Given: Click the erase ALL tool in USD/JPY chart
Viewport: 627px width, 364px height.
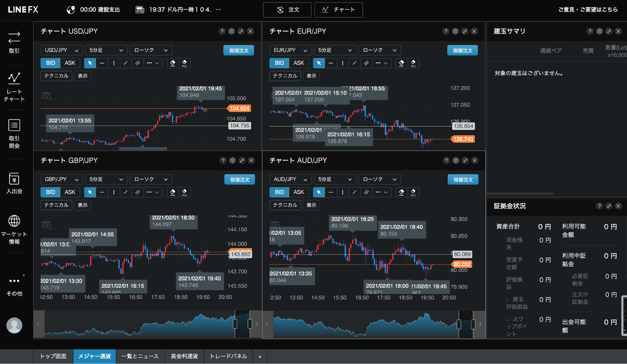Looking at the screenshot, I should pyautogui.click(x=184, y=63).
